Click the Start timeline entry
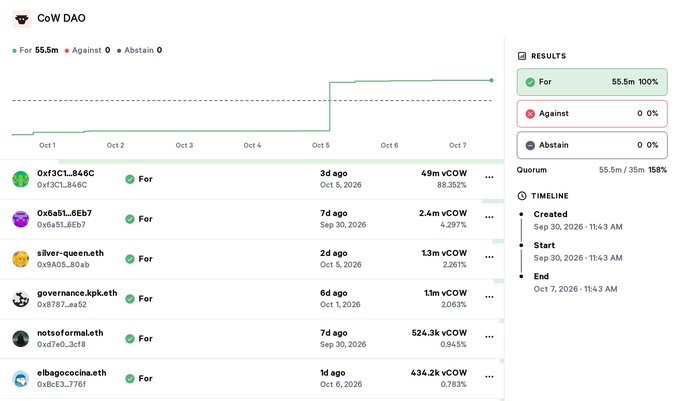680x401 pixels. tap(578, 251)
